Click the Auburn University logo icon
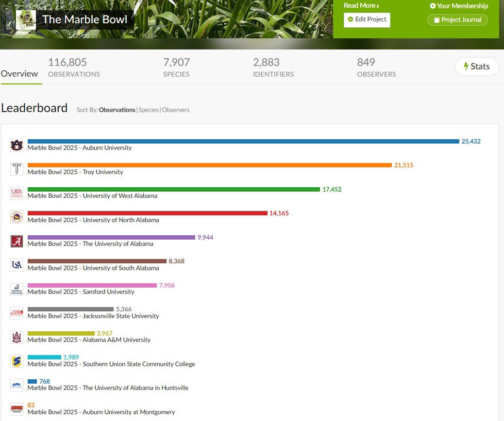Image resolution: width=504 pixels, height=421 pixels. pyautogui.click(x=17, y=145)
